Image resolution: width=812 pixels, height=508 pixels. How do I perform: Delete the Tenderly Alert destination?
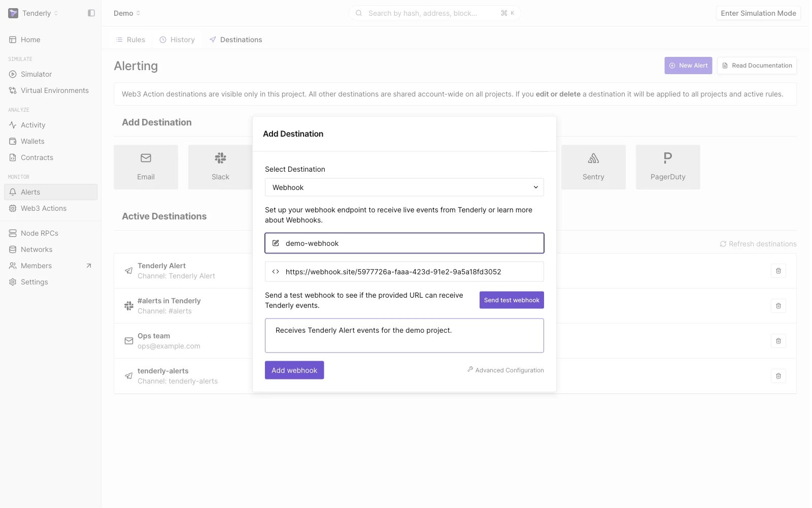point(779,271)
